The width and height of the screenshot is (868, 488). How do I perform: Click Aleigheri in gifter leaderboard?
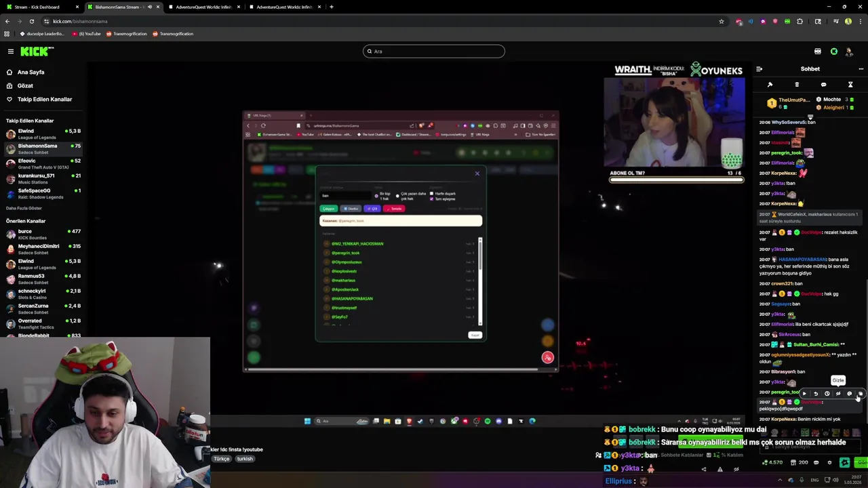(835, 107)
